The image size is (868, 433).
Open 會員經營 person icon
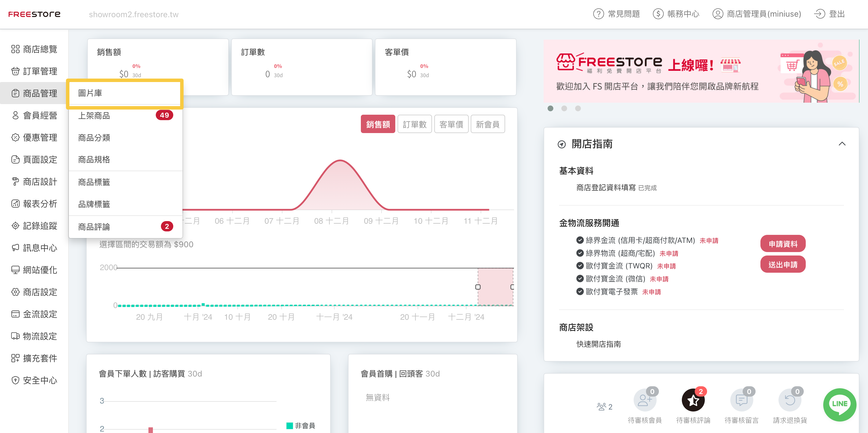[15, 115]
